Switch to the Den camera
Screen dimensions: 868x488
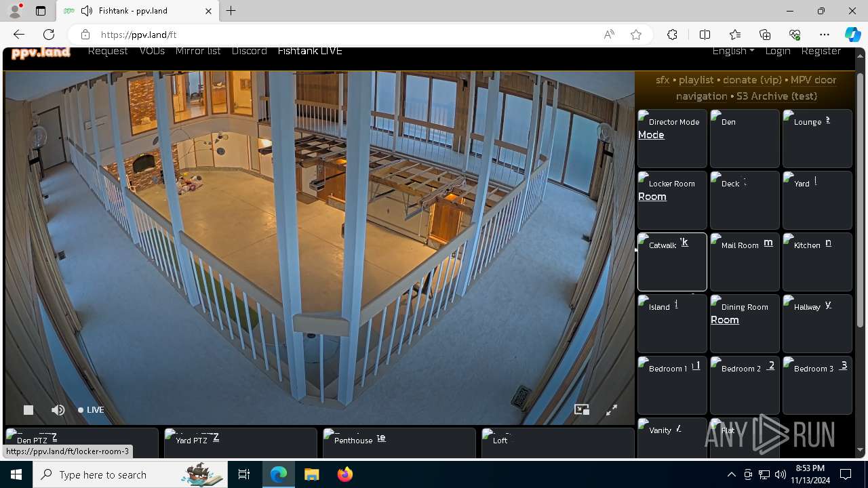click(745, 138)
